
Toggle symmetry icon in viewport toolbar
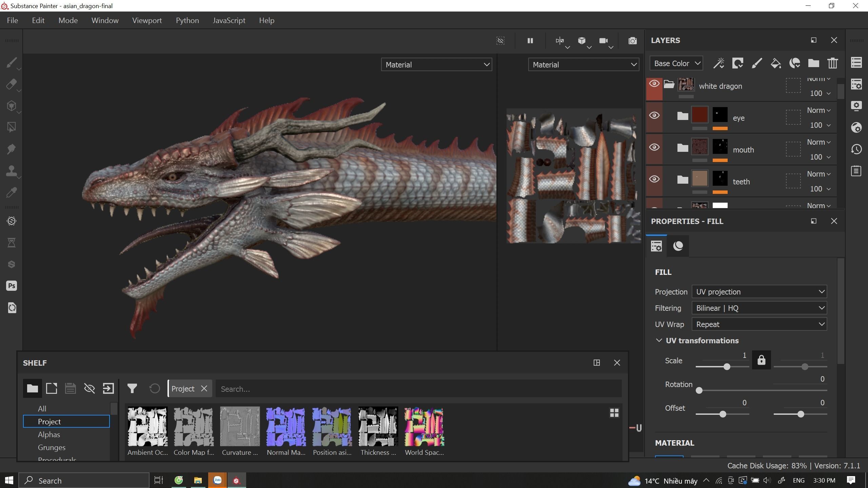560,41
